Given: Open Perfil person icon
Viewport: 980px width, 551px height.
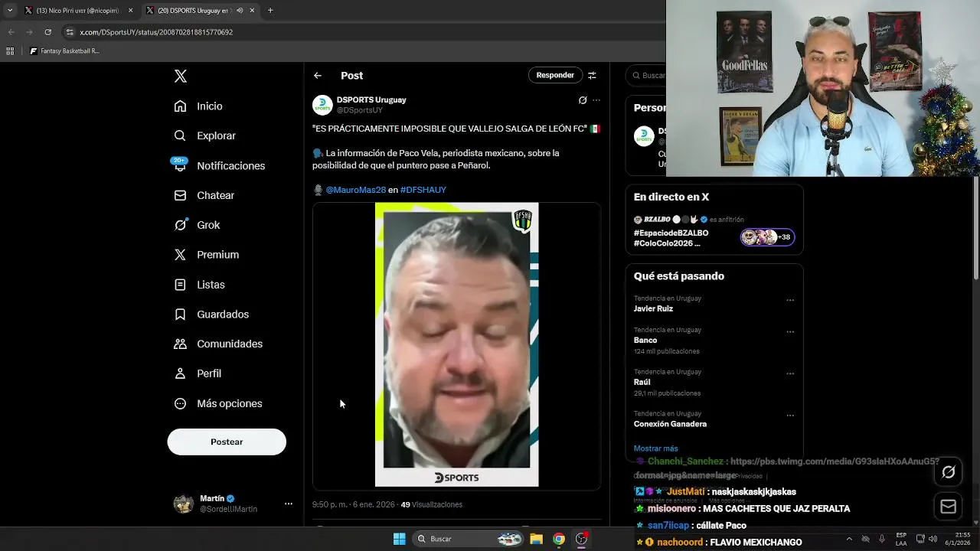Looking at the screenshot, I should 180,373.
